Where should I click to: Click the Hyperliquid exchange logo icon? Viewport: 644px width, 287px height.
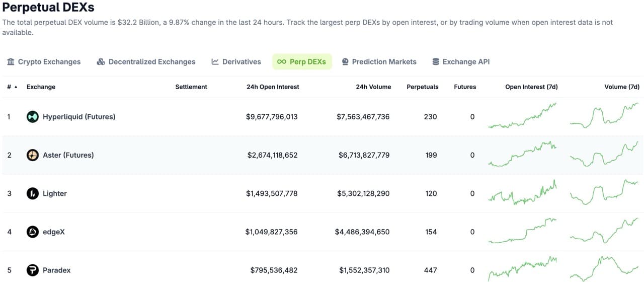[33, 117]
